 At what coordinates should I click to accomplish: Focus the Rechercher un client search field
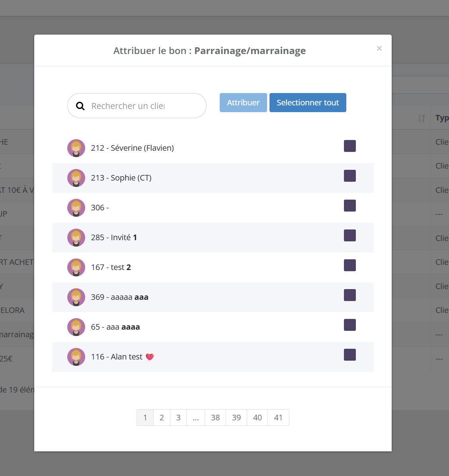point(137,106)
